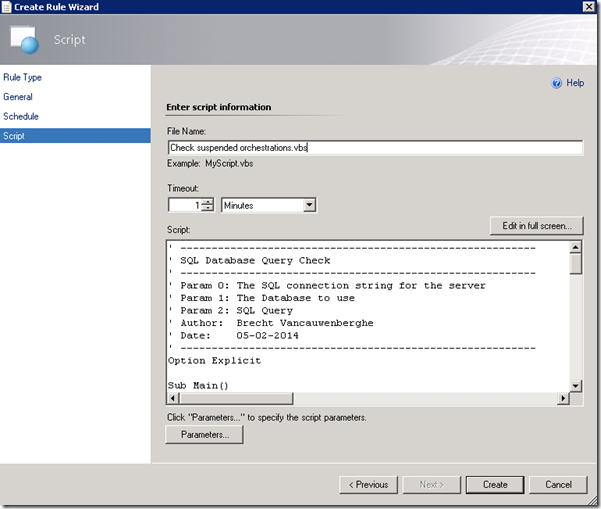
Task: Click the Create button
Action: [495, 485]
